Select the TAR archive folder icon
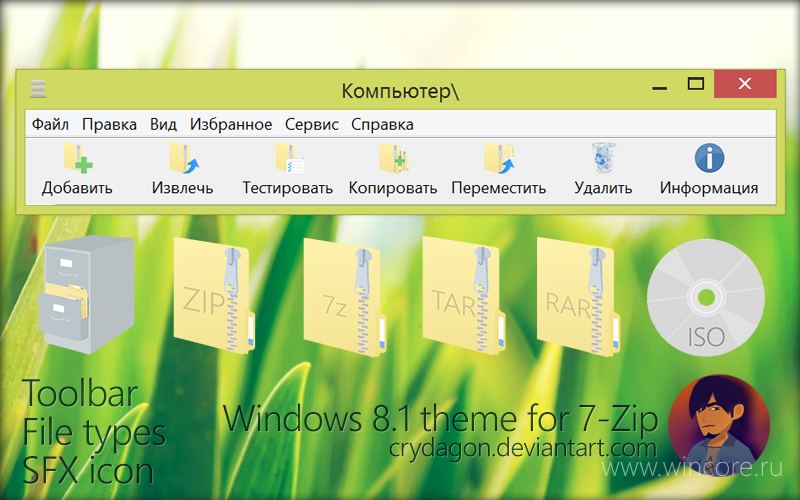800x500 pixels. click(x=464, y=296)
